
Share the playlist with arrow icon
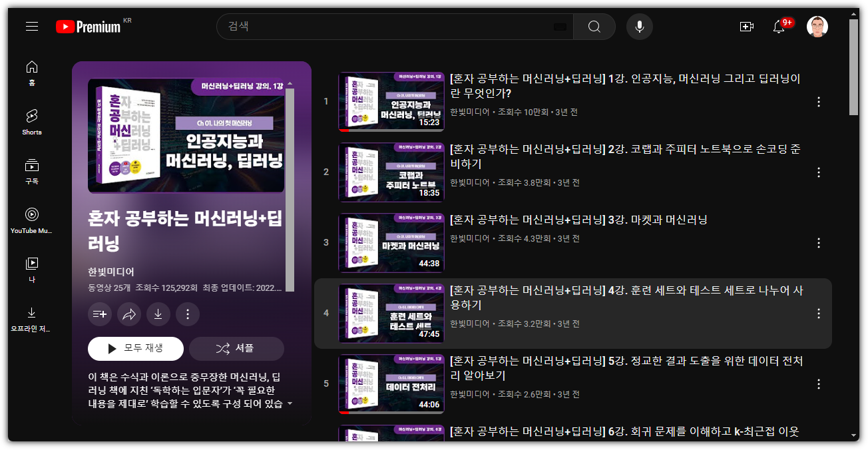click(x=129, y=314)
